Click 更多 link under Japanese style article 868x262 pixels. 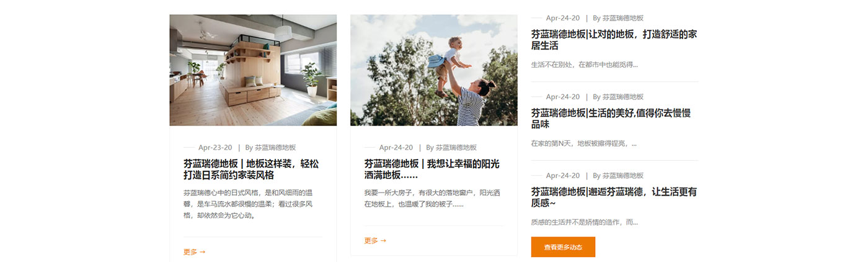194,252
